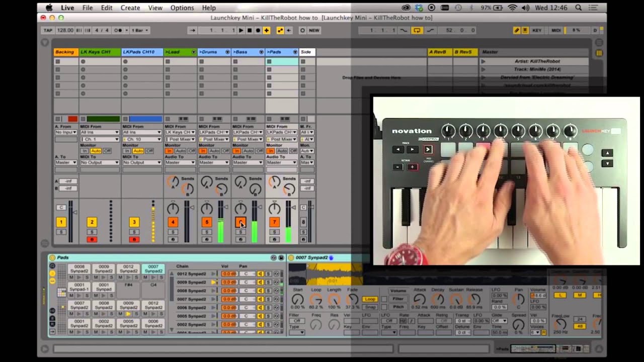This screenshot has height=362, width=644.
Task: Arm the LK Keys CH1 track record button
Action: (92, 239)
